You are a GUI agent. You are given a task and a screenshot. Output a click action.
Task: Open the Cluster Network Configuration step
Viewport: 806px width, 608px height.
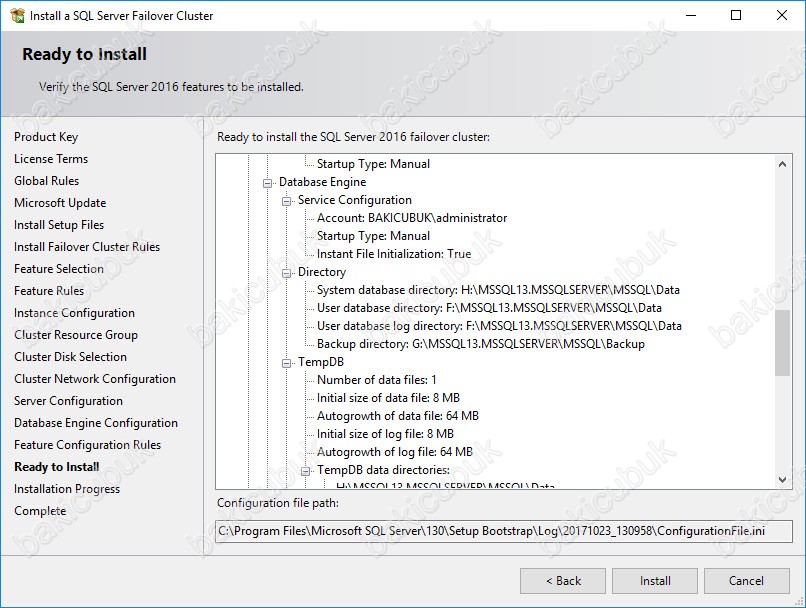click(95, 379)
